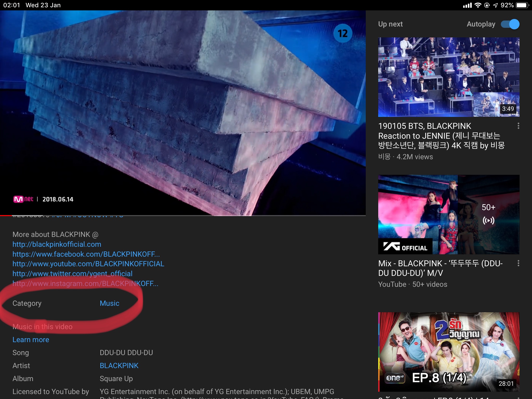Tap the 12 age-rating badge in video
The height and width of the screenshot is (399, 532).
pos(343,33)
